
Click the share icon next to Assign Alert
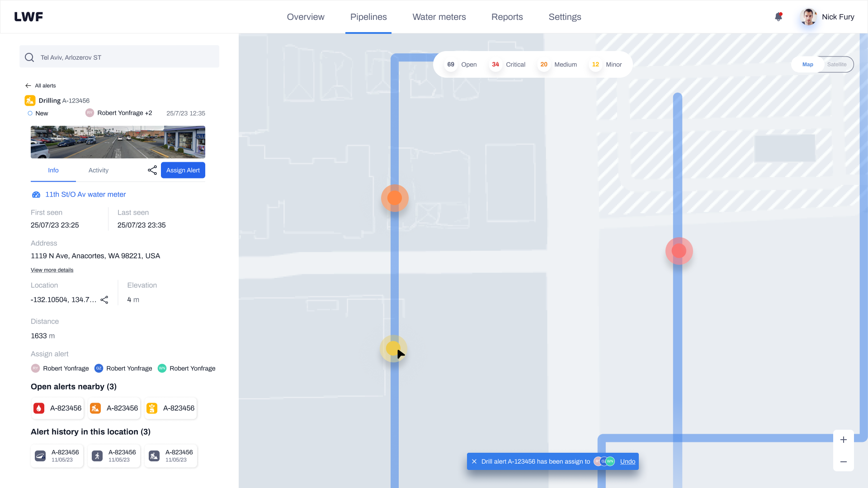[152, 170]
